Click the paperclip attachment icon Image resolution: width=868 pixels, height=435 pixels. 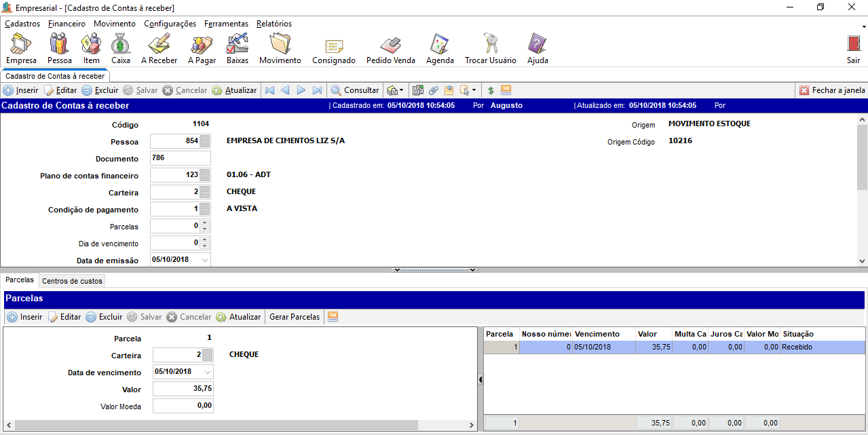(x=433, y=90)
